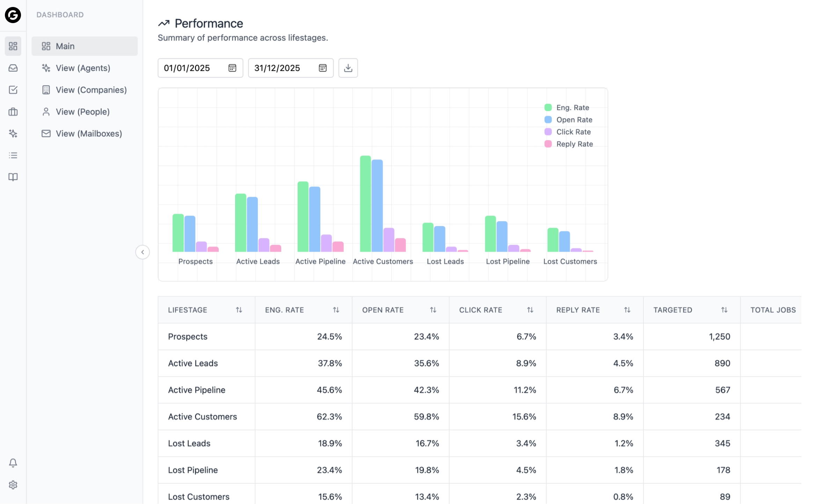The image size is (816, 504).
Task: Toggle Eng. Rate legend series
Action: point(572,108)
